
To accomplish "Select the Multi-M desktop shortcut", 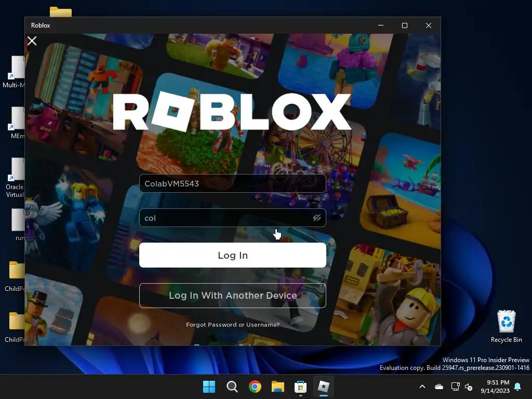I will coord(15,72).
